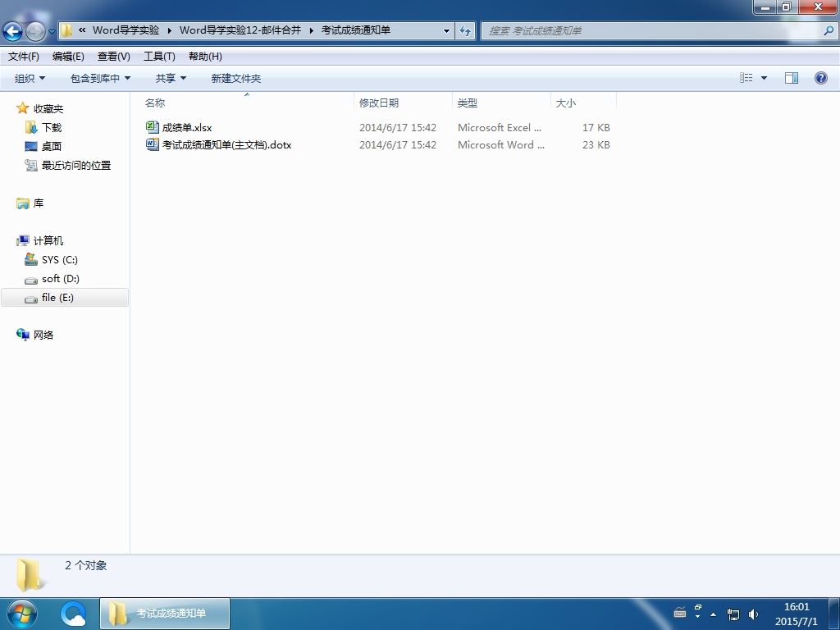Click the 23 KB size cell
This screenshot has width=840, height=630.
coord(596,144)
